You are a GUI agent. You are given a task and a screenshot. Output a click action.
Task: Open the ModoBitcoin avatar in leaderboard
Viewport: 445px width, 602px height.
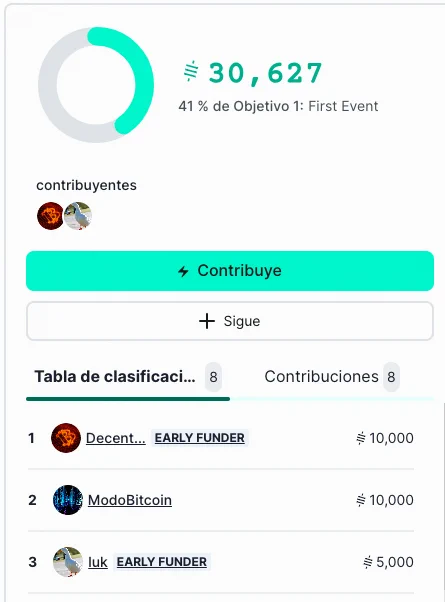(68, 500)
